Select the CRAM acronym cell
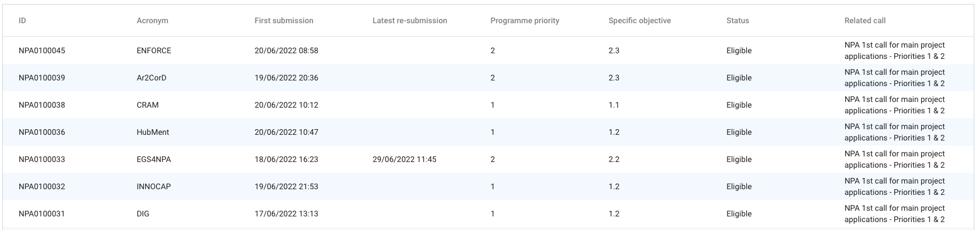This screenshot has width=980, height=230. click(x=147, y=105)
